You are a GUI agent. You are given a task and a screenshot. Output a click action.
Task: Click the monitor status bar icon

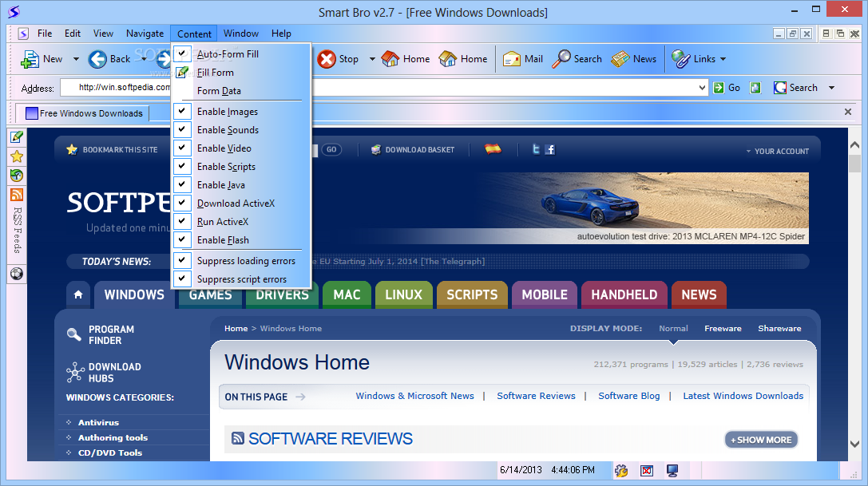[672, 471]
